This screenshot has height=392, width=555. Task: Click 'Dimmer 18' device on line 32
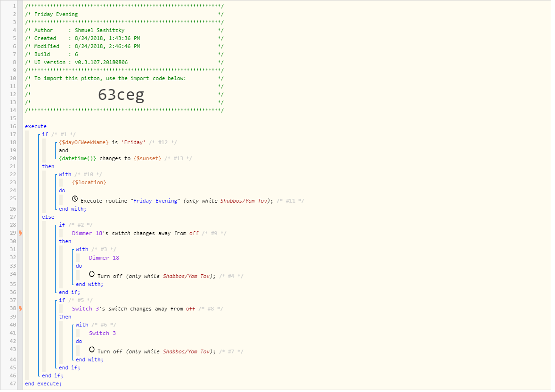click(104, 258)
